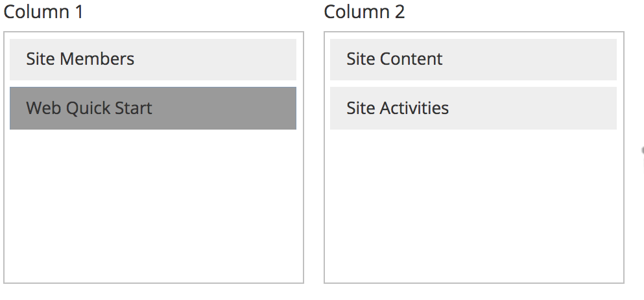Click the 'Site Members' text label
The width and height of the screenshot is (644, 300).
point(80,59)
